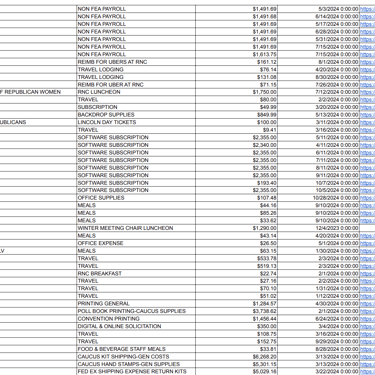375x375 pixels.
Task: Select the $76.14 lodging amount
Action: 236,69
